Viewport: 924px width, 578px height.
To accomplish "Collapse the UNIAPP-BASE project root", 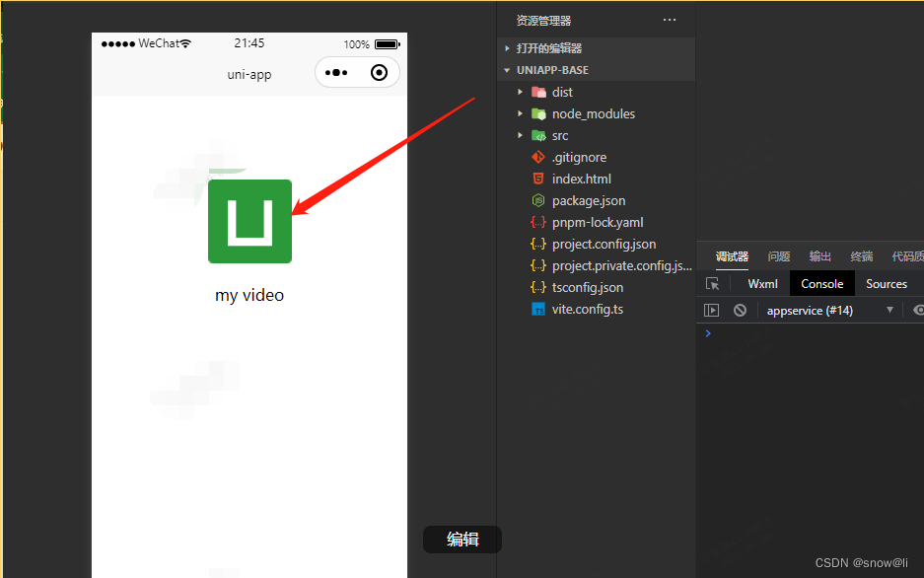I will tap(507, 70).
